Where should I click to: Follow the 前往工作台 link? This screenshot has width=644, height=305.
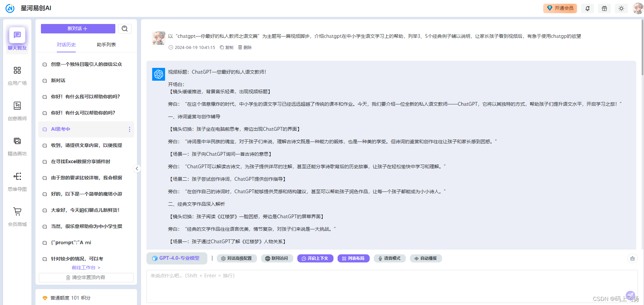coord(86,268)
